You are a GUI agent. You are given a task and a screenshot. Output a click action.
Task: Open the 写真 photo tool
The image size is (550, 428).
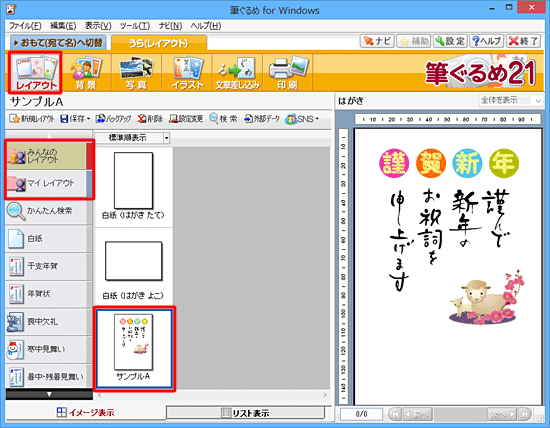pyautogui.click(x=136, y=72)
